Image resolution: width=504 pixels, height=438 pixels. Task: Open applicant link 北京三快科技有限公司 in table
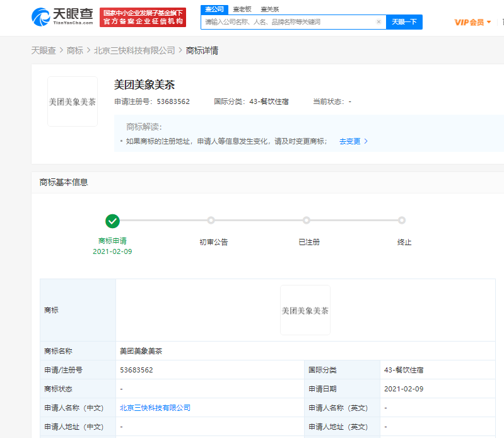tap(155, 408)
